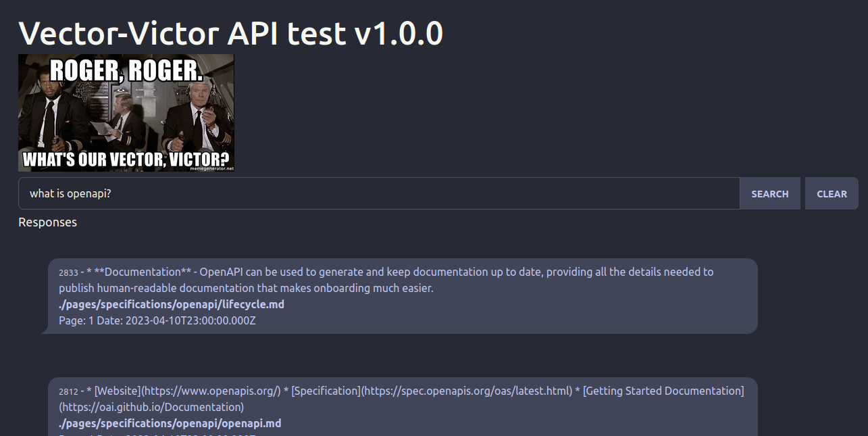Click the CLEAR button

832,193
